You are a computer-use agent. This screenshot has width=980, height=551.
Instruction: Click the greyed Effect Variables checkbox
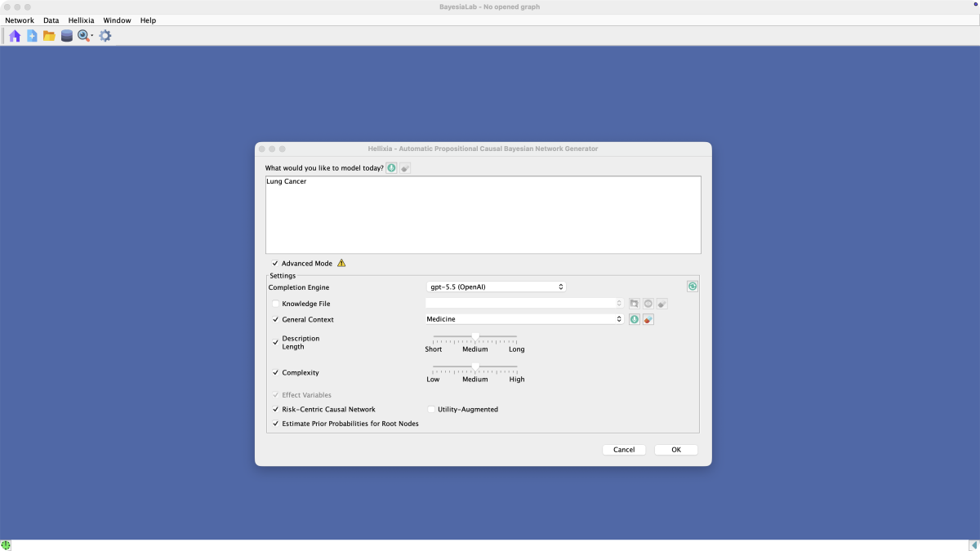point(275,395)
